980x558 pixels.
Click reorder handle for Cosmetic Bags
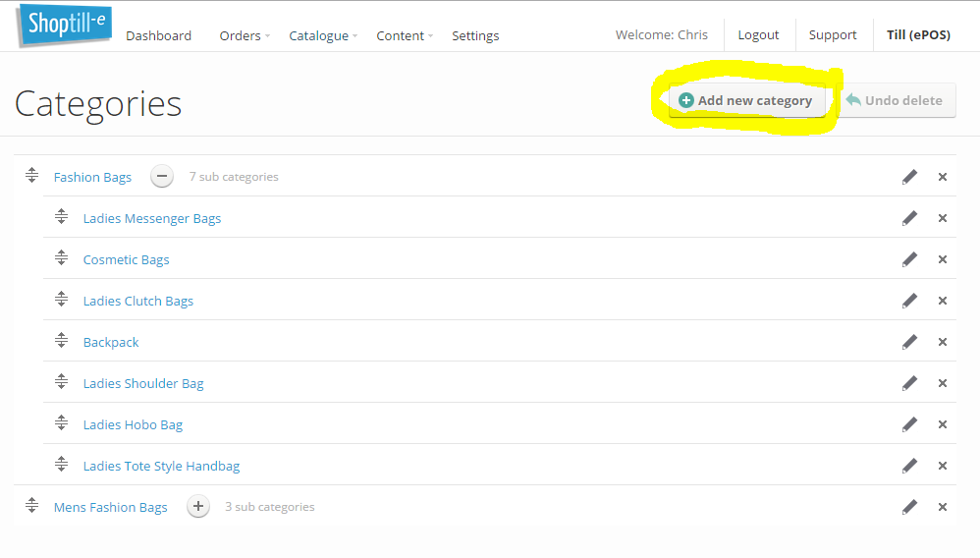point(61,257)
